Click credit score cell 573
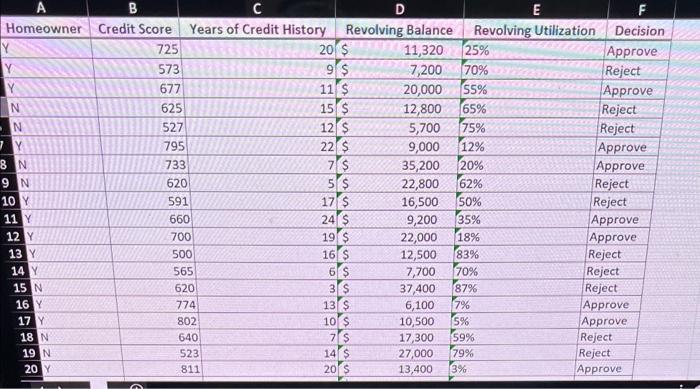700x389 pixels. click(x=138, y=69)
